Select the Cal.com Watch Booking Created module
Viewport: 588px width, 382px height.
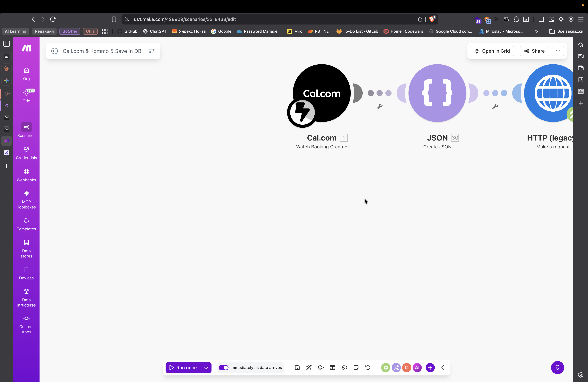tap(321, 93)
